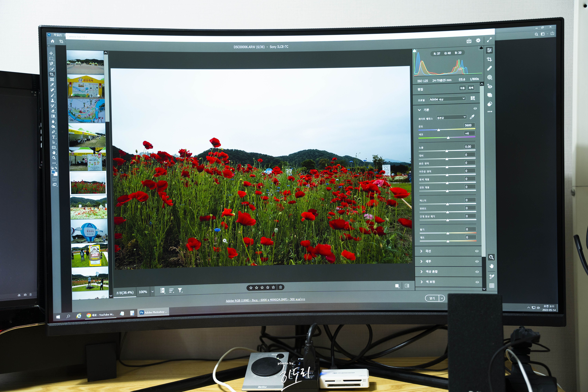Select the healing brush tool icon

coord(490,68)
